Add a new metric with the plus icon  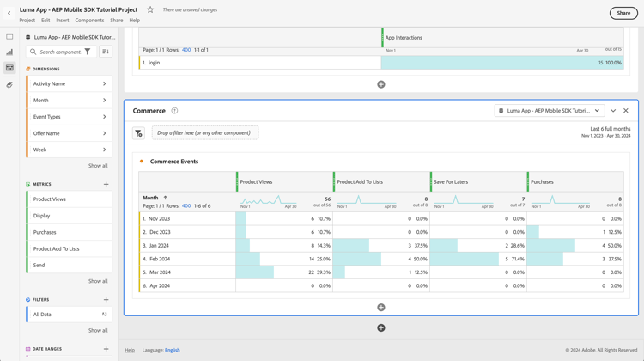click(x=106, y=184)
